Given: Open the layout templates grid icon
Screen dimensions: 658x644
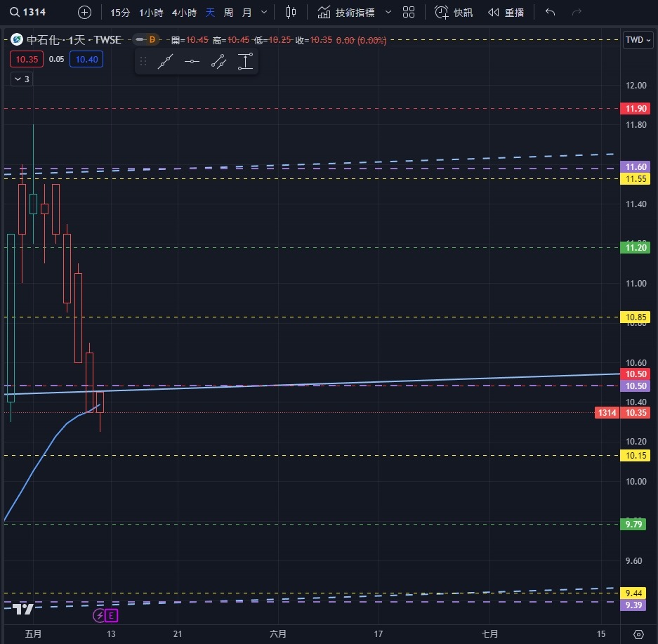Looking at the screenshot, I should pyautogui.click(x=409, y=12).
